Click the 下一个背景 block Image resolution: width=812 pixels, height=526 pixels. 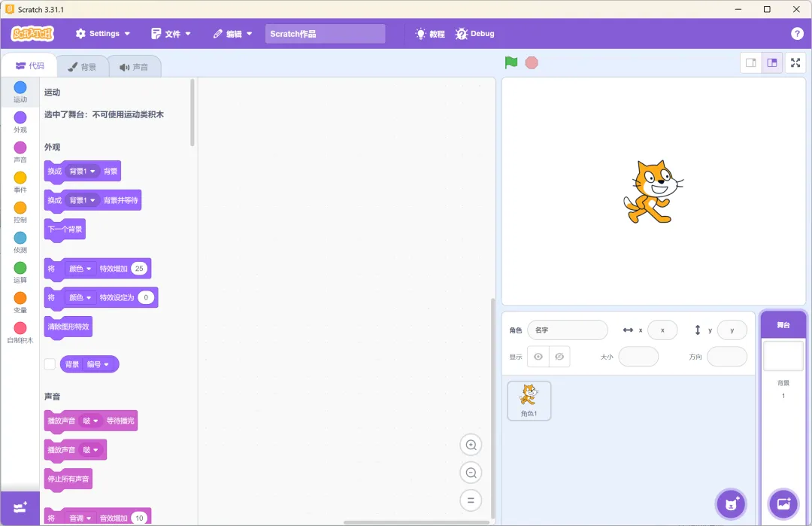point(65,230)
